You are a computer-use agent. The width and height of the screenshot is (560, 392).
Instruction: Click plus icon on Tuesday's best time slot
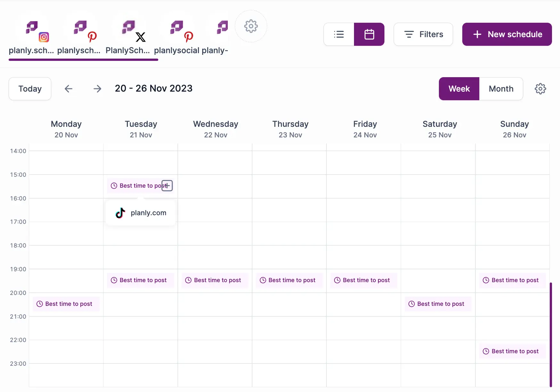click(x=167, y=186)
